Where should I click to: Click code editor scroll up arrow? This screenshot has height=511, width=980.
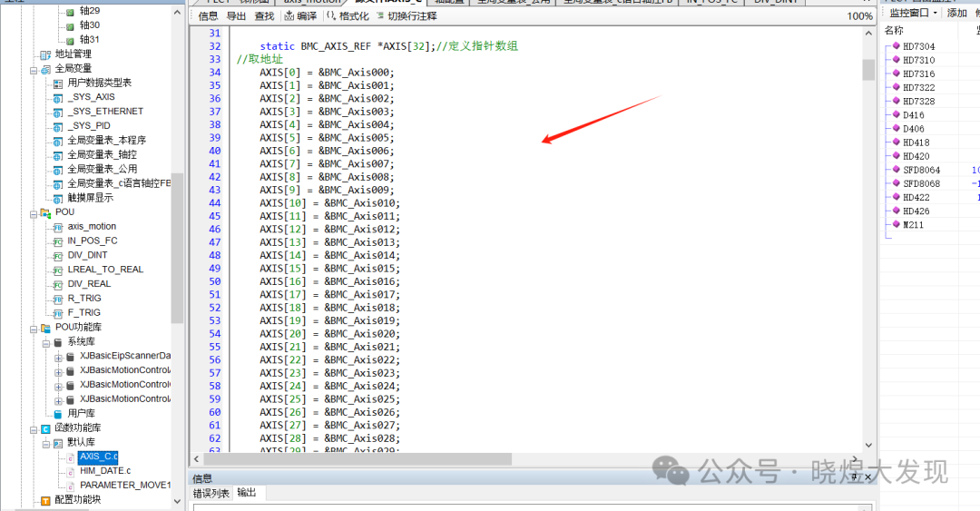[x=868, y=34]
